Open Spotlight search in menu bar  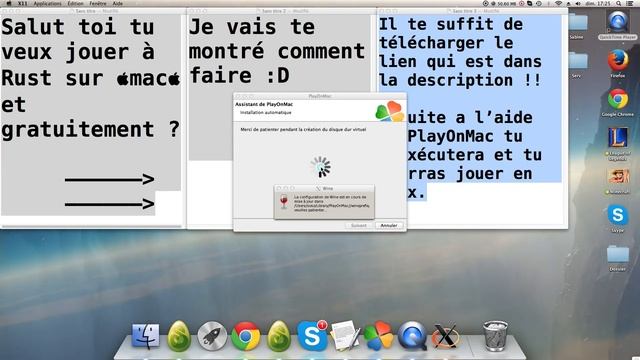619,3
